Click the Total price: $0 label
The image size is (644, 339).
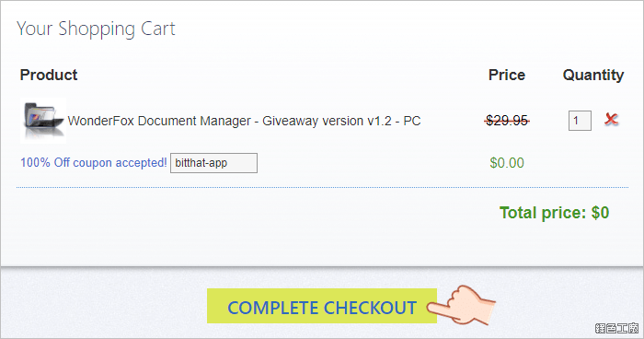(x=554, y=213)
